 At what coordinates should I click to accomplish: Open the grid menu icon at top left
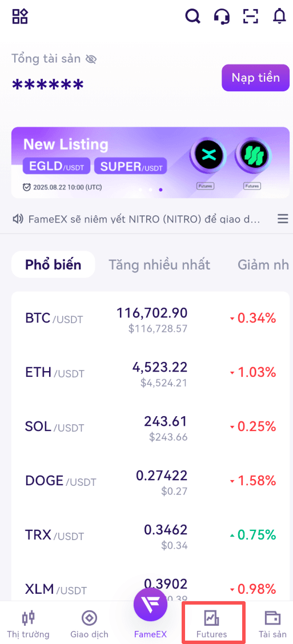click(x=20, y=15)
